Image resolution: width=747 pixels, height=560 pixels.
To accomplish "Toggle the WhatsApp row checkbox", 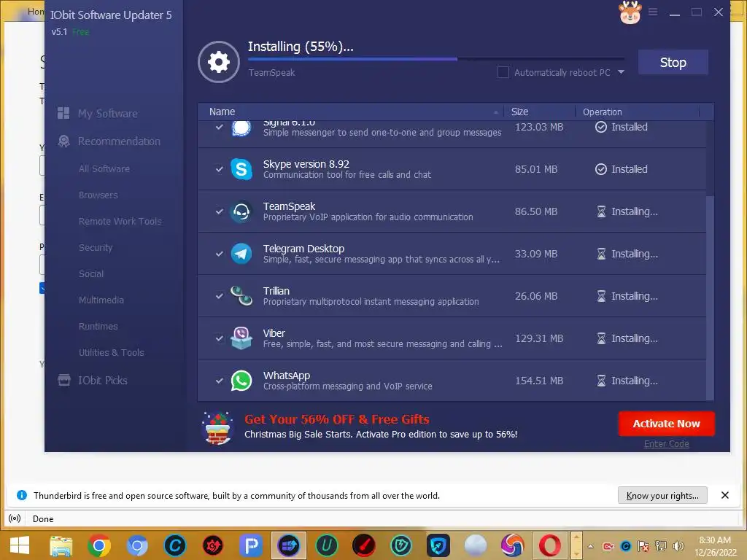I will tap(219, 381).
